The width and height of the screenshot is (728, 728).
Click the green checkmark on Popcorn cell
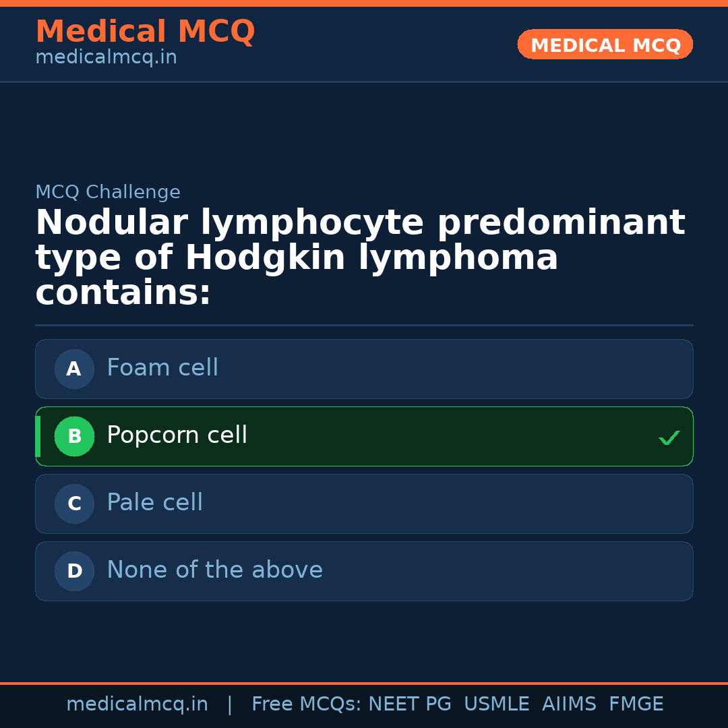669,438
